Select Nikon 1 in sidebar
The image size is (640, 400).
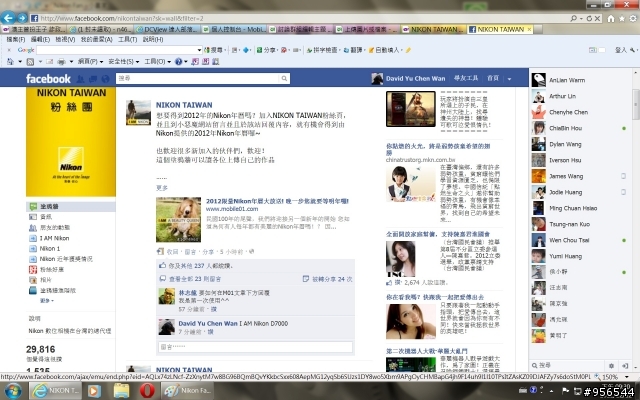coord(49,249)
